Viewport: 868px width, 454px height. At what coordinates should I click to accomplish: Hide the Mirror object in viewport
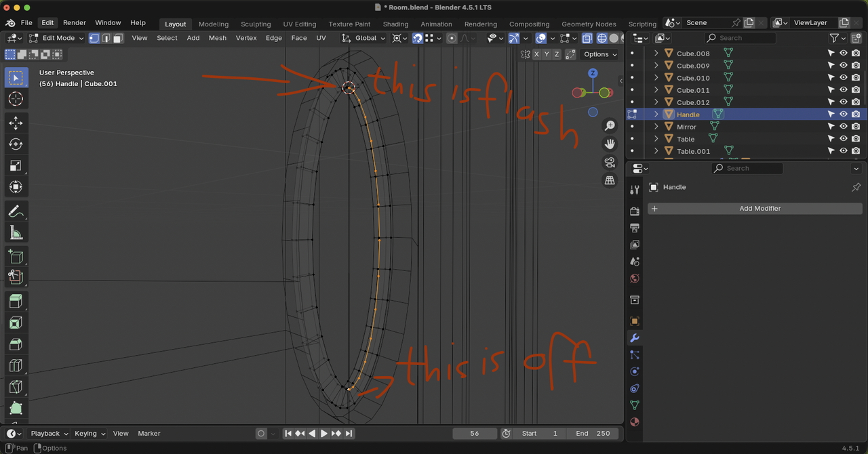point(844,127)
